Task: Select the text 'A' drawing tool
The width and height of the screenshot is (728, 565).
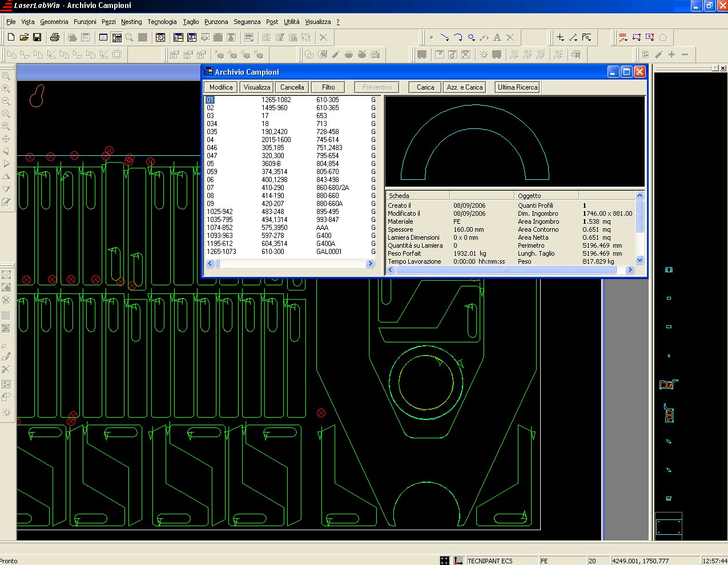Action: click(497, 37)
